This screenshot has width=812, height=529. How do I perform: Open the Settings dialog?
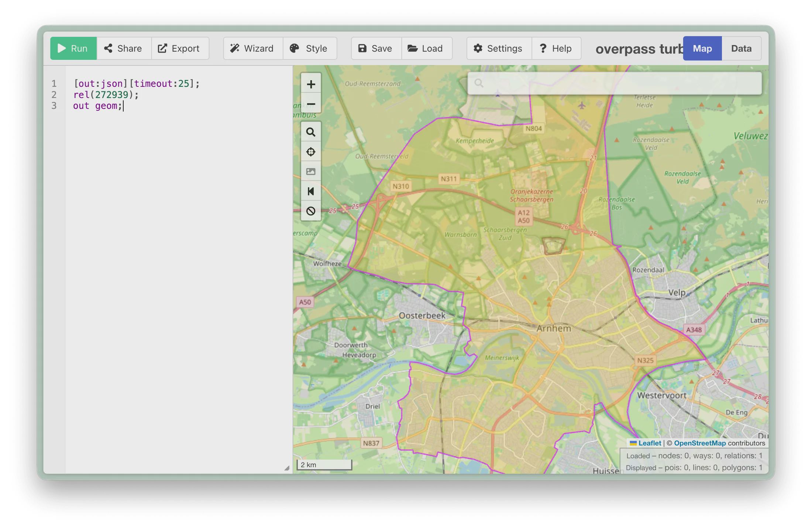click(499, 48)
